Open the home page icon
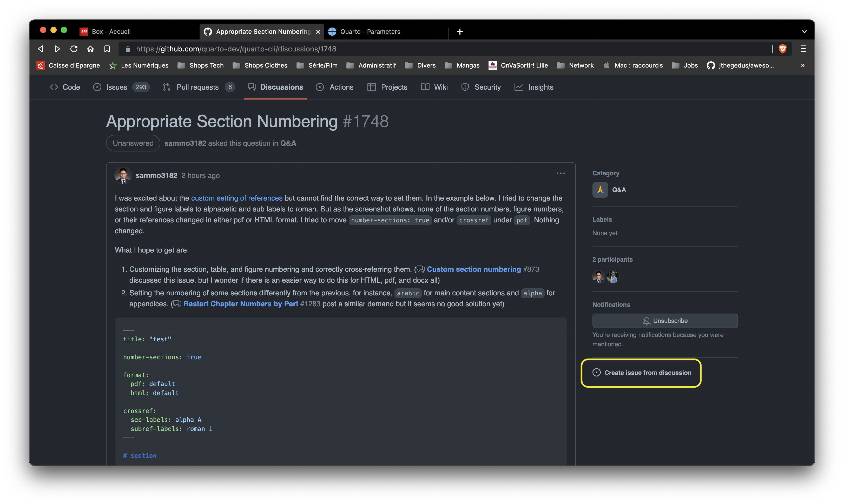Image resolution: width=844 pixels, height=504 pixels. click(x=90, y=49)
